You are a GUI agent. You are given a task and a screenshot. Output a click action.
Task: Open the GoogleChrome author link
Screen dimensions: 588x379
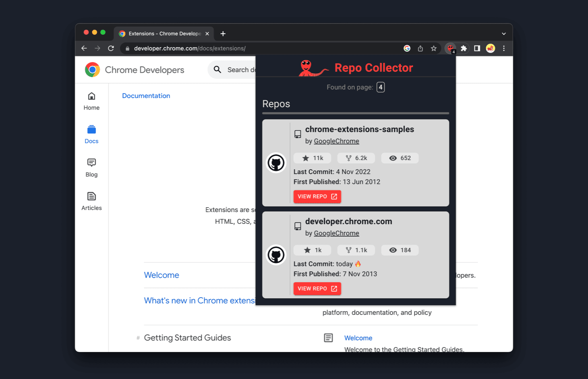(x=336, y=141)
